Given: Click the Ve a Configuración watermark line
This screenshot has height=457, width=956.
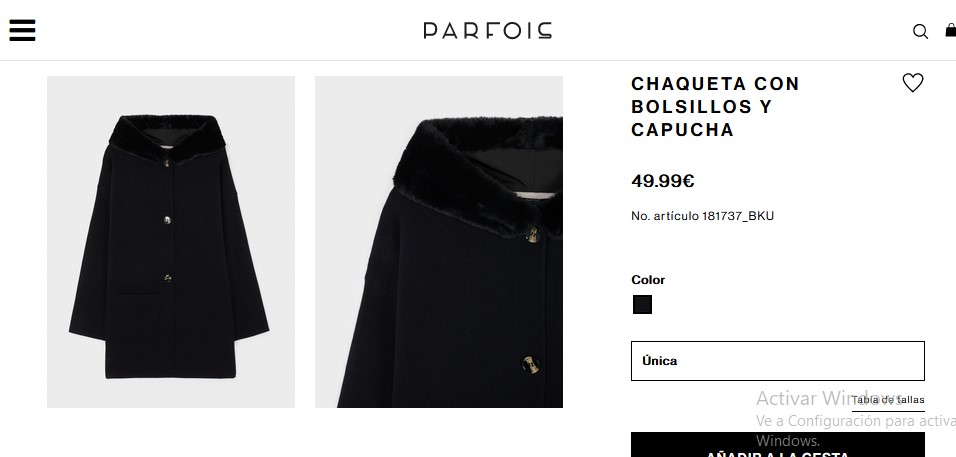Looking at the screenshot, I should [855, 421].
